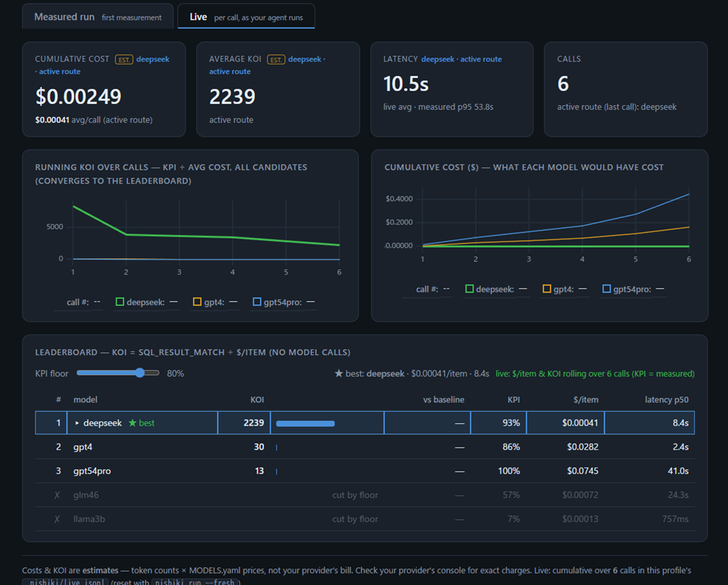Click the 2239 average KOI value
Image resolution: width=728 pixels, height=585 pixels.
[x=232, y=97]
